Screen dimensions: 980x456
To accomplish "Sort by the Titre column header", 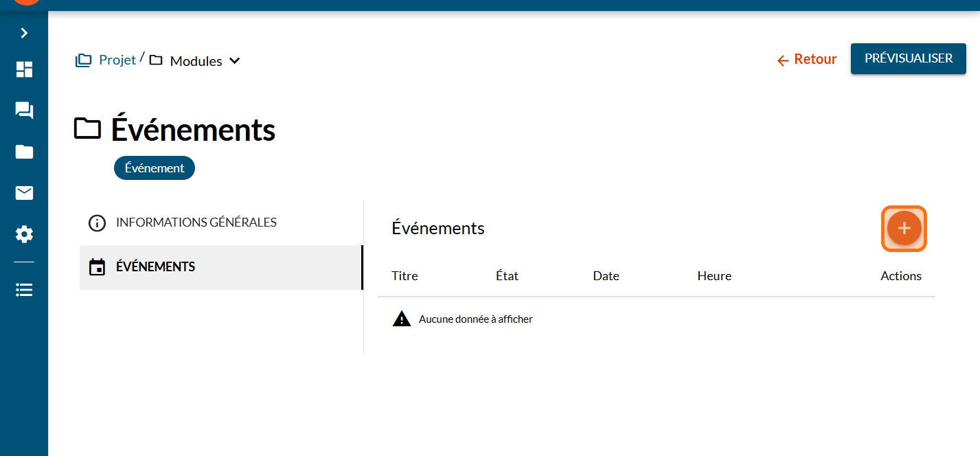I will 404,276.
